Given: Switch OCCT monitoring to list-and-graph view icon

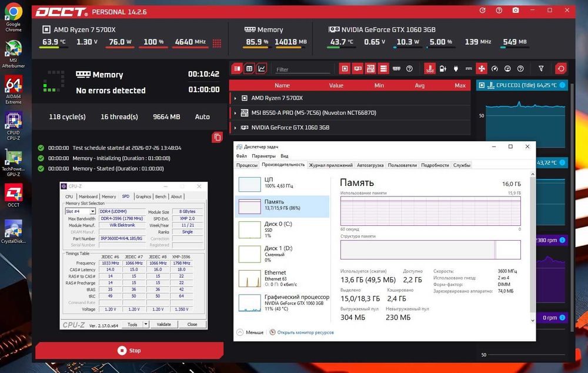Looking at the screenshot, I should pyautogui.click(x=237, y=69).
